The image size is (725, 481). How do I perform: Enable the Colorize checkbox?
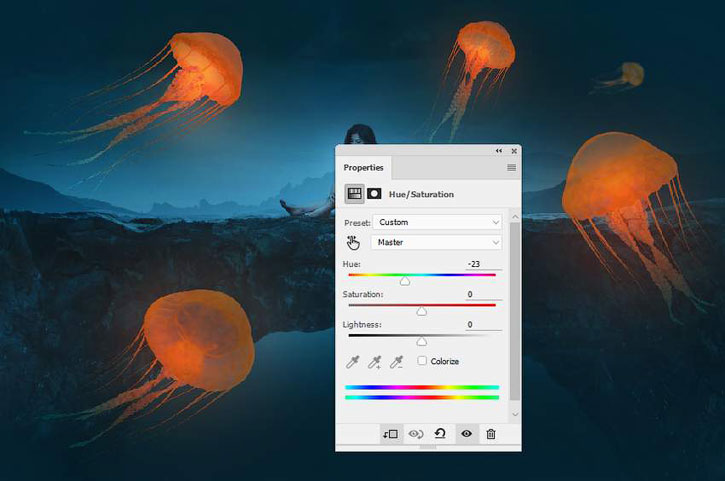point(422,361)
